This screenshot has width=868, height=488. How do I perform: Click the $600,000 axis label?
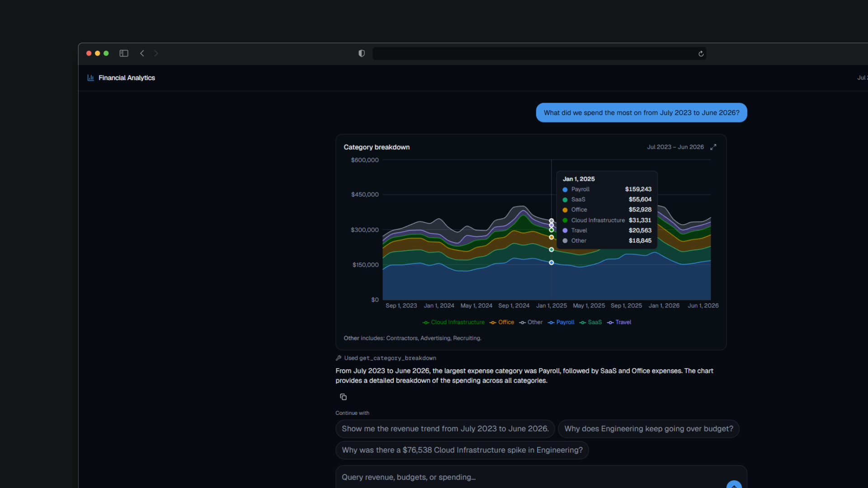pos(364,160)
